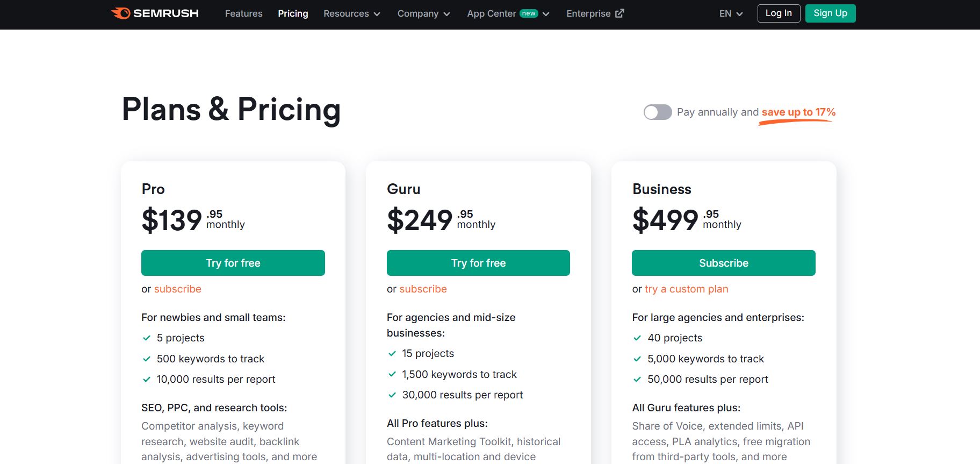
Task: Click subscribe link under Guru plan
Action: pyautogui.click(x=423, y=289)
